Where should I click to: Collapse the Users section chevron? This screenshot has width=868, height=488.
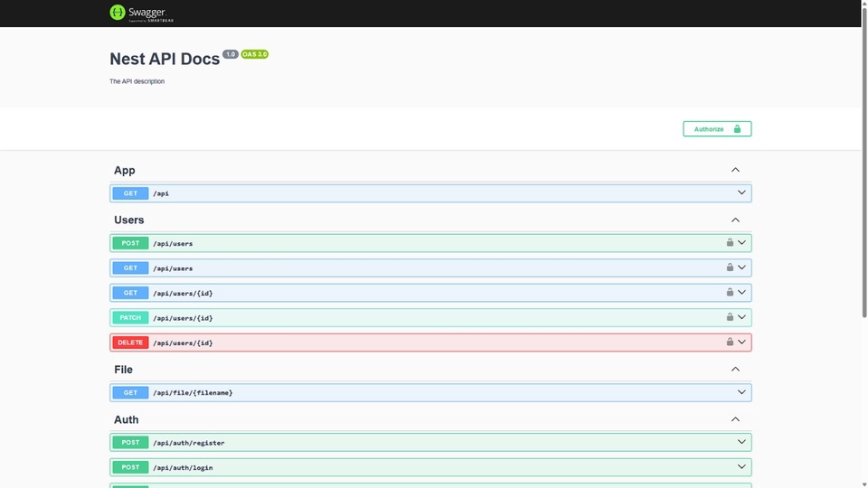[x=735, y=220]
